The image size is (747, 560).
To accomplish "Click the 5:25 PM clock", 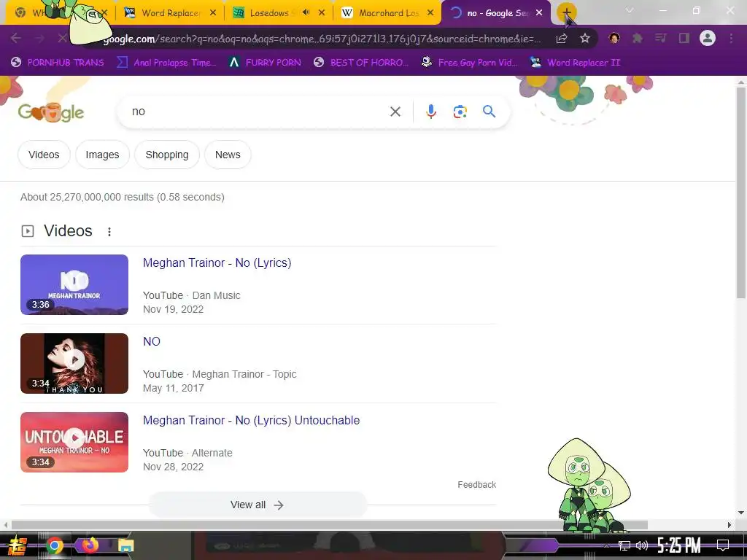I will [679, 545].
